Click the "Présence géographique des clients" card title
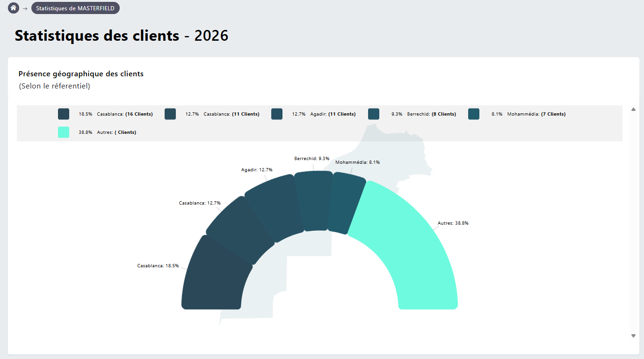Screen dimensions: 644x359 (x=81, y=74)
